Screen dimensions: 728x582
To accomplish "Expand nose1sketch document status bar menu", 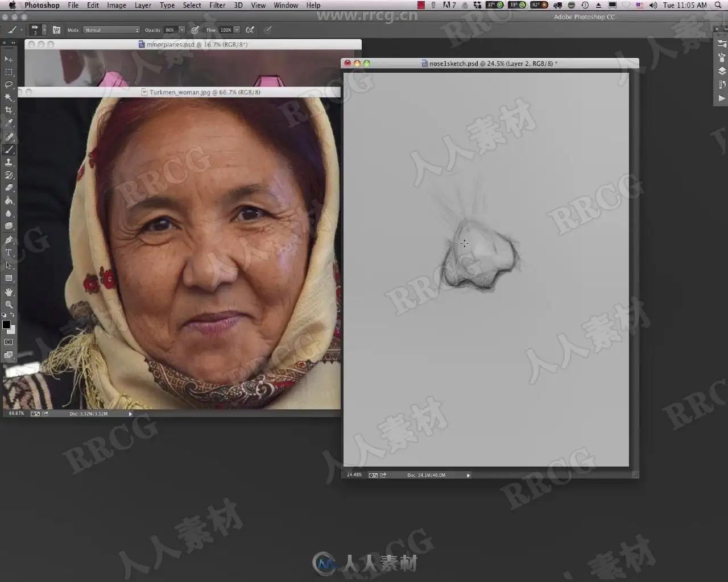I will point(468,475).
